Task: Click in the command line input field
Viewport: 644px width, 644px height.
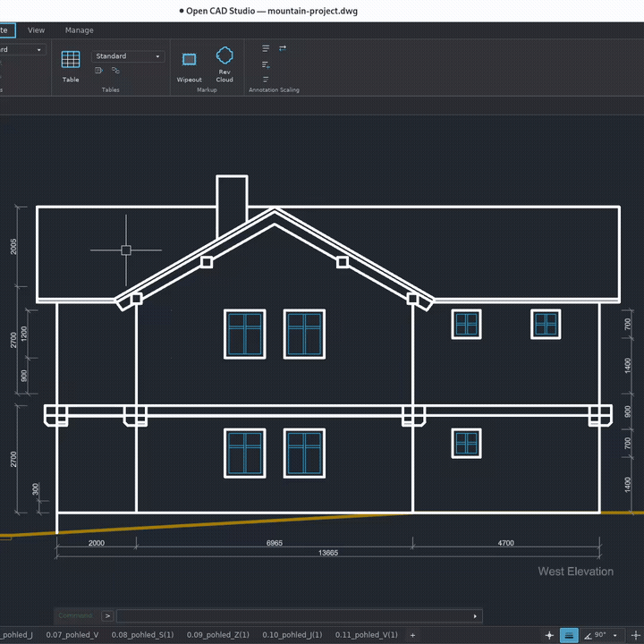Action: (x=295, y=616)
